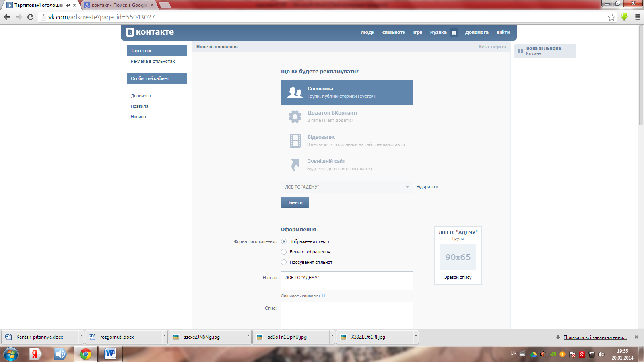This screenshot has width=644, height=362.
Task: Pause music with header pause icon
Action: pyautogui.click(x=454, y=33)
